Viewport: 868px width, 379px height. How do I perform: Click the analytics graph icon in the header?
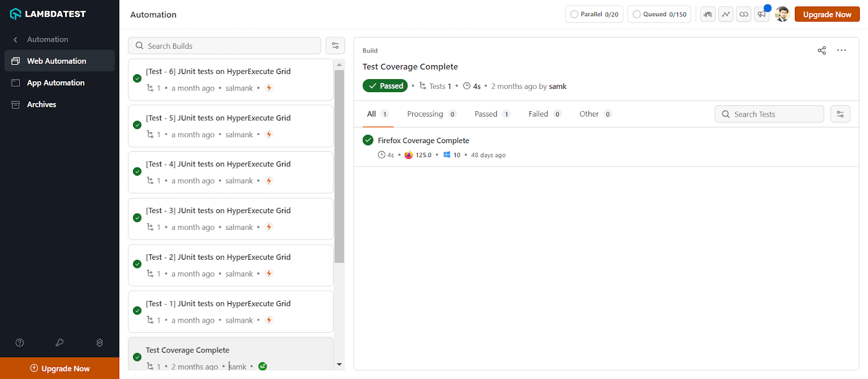click(726, 15)
